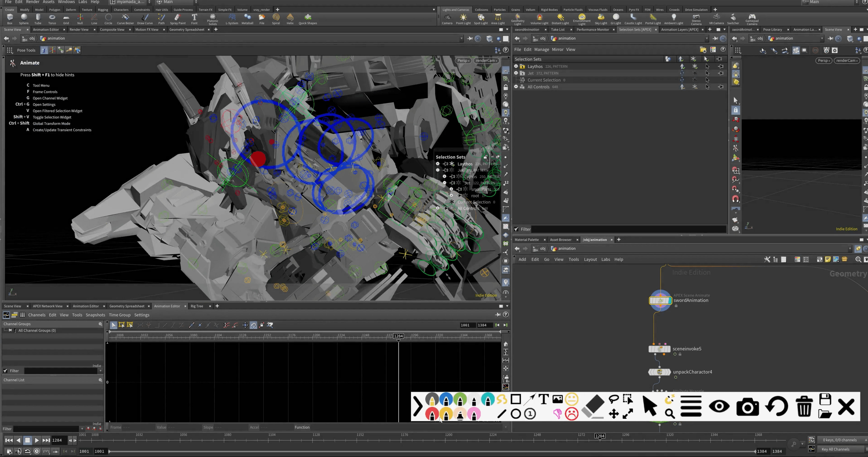Choose the Spray Paint tool

(x=178, y=19)
